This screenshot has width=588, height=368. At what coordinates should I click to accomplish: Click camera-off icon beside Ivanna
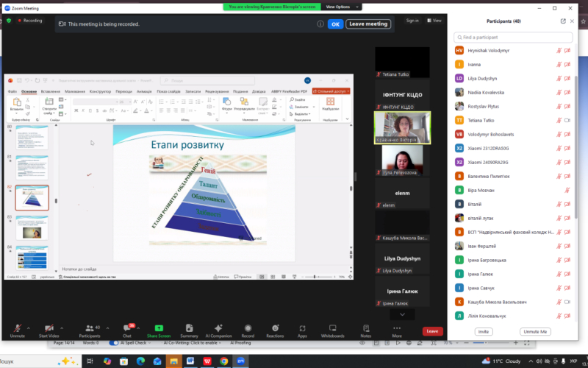click(567, 65)
